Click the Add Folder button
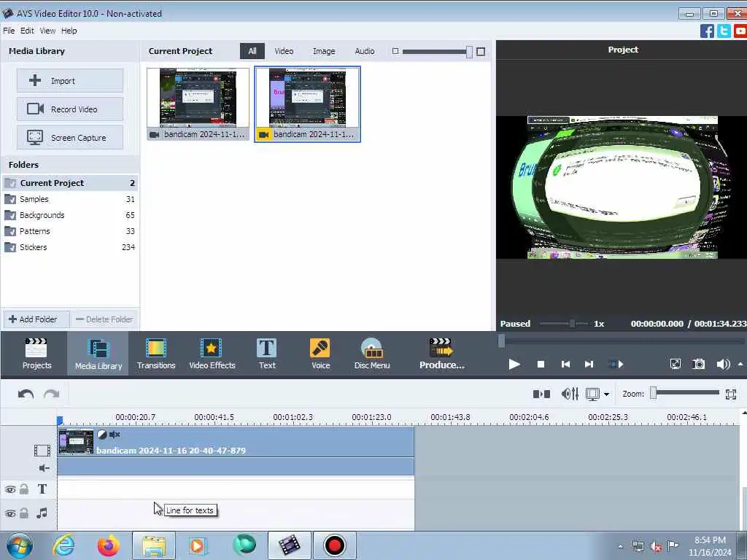747x560 pixels. (x=36, y=319)
